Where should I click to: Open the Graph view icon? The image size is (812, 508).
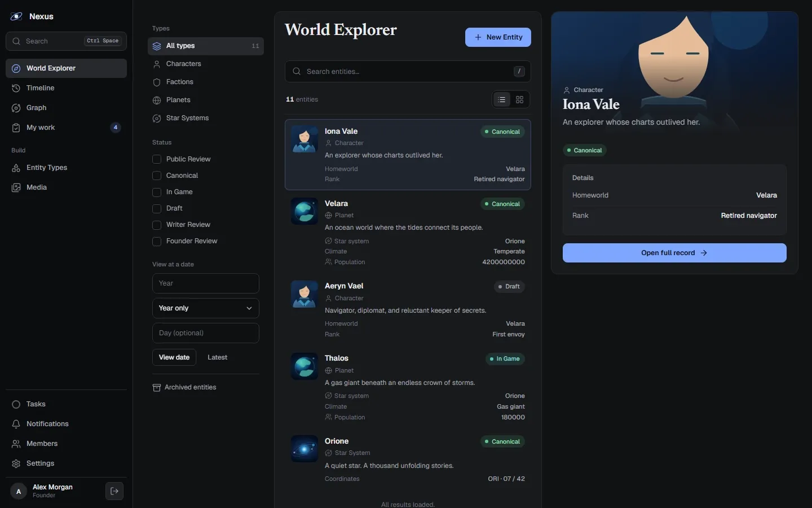click(x=16, y=108)
